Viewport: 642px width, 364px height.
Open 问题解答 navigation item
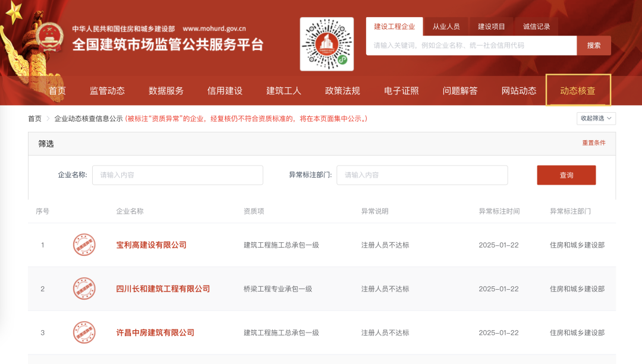pyautogui.click(x=460, y=91)
